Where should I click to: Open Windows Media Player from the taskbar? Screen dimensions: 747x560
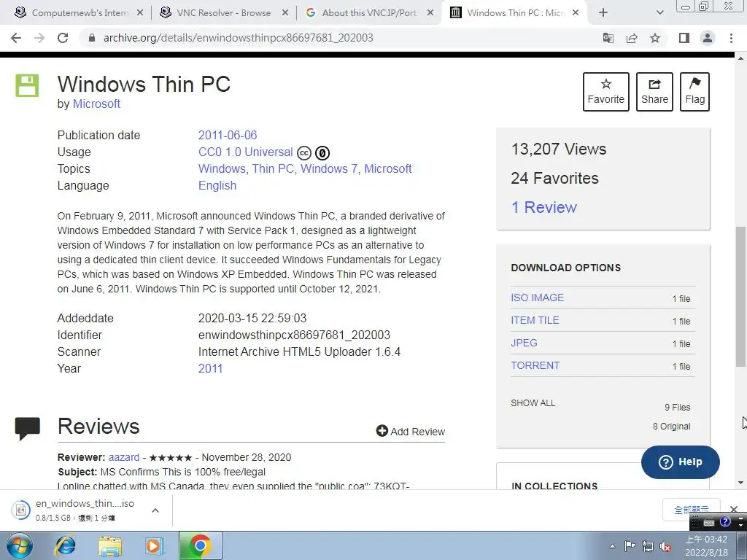155,545
